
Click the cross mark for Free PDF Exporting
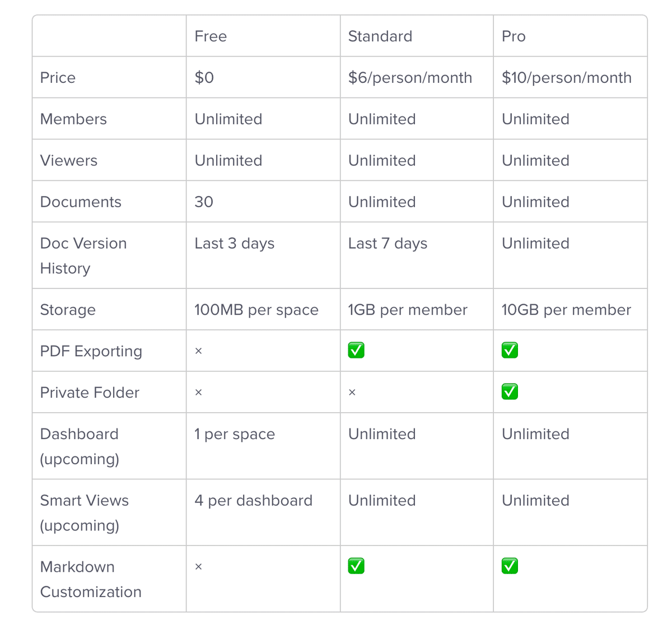[x=198, y=351]
